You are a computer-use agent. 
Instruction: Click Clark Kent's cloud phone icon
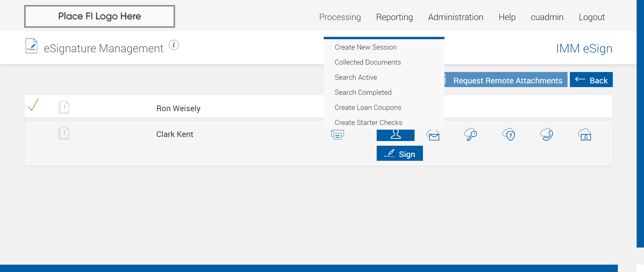546,135
